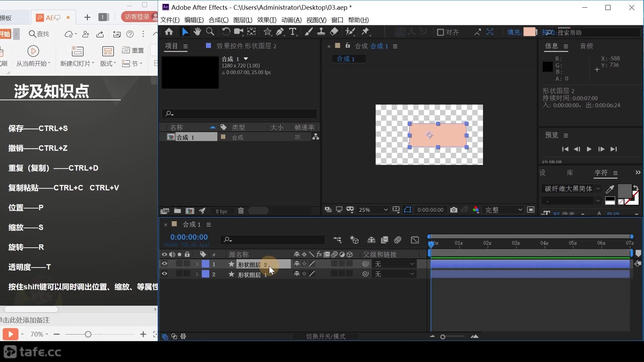This screenshot has height=362, width=644.
Task: Click the snapshot camera icon in viewer
Action: pos(454,210)
